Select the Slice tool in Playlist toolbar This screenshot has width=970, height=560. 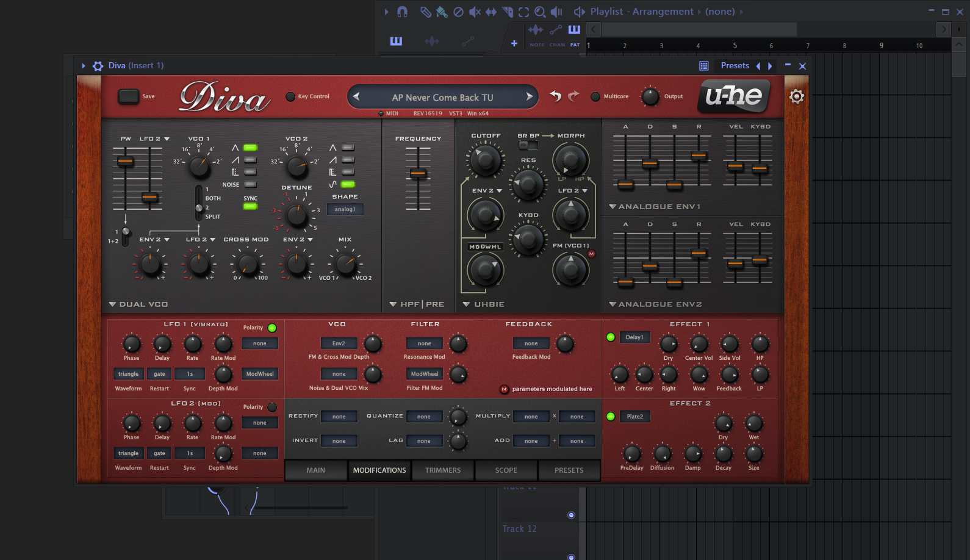[x=508, y=12]
